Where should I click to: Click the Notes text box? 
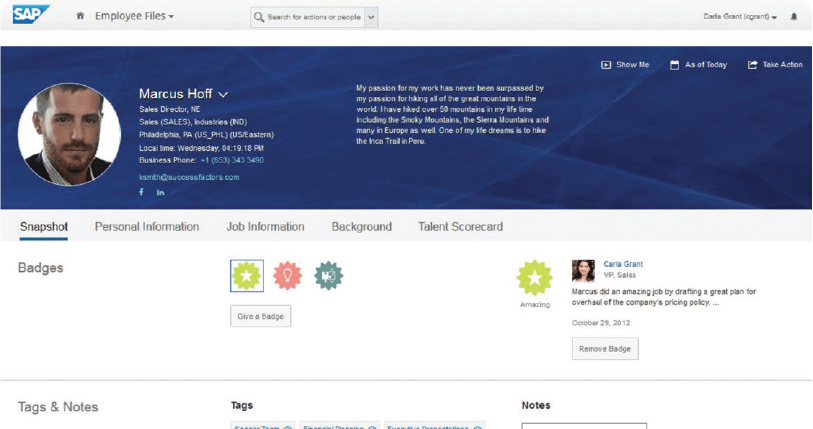coord(584,426)
